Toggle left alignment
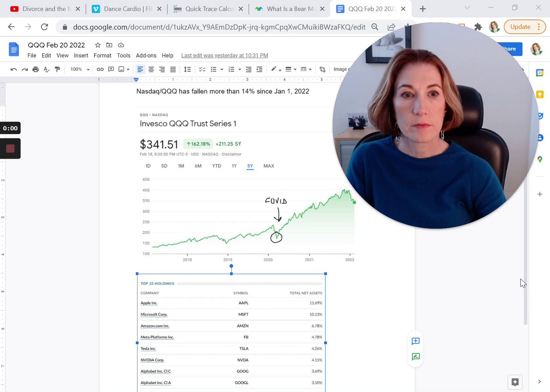This screenshot has height=392, width=550. click(x=140, y=69)
